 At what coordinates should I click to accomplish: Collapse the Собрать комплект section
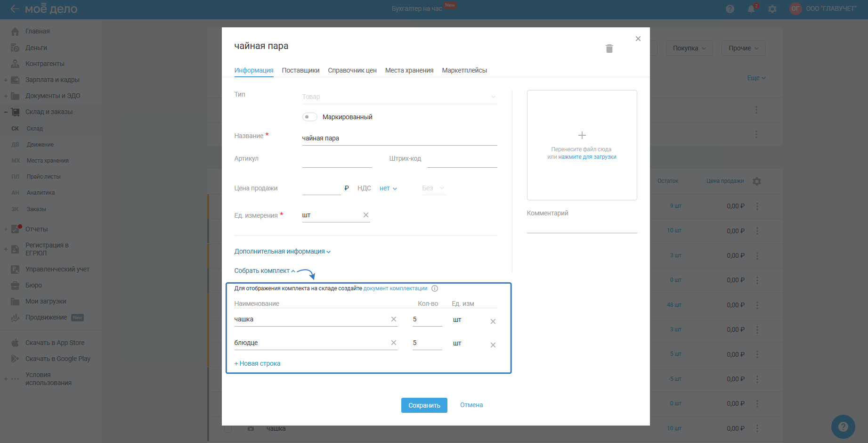265,271
